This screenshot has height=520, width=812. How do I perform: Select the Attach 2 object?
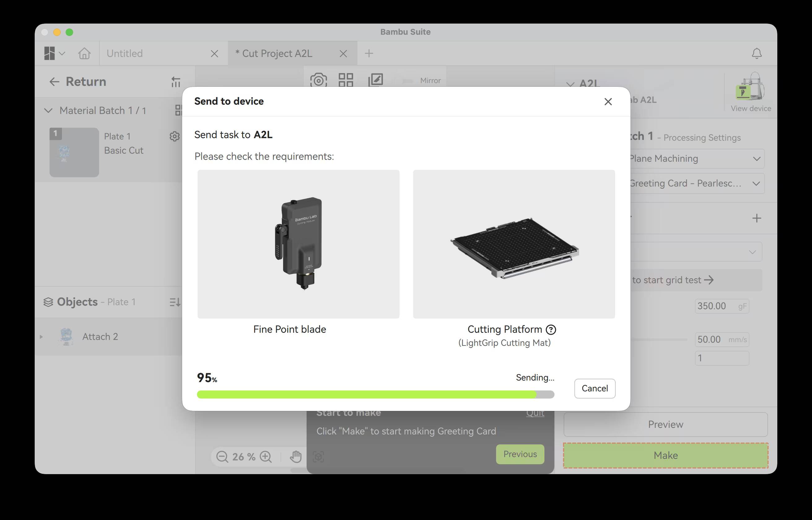coord(109,337)
